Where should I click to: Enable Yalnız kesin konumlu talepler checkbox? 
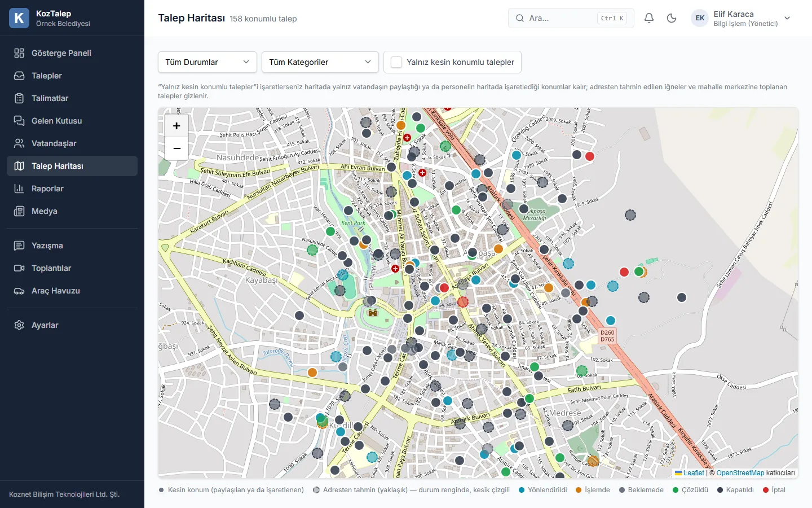(x=396, y=62)
